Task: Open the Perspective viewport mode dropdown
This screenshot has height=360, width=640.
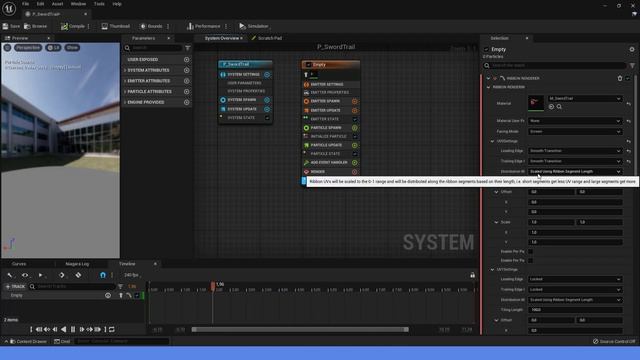Action: pos(28,48)
